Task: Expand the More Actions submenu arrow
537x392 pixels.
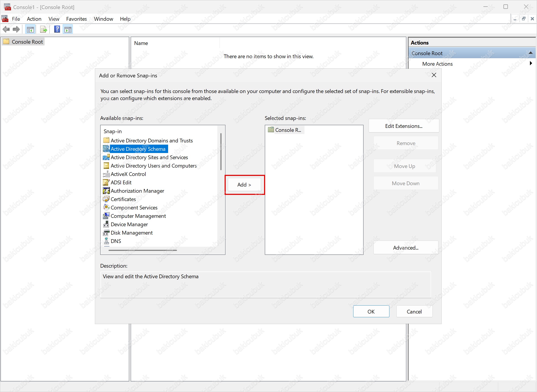Action: [x=531, y=63]
